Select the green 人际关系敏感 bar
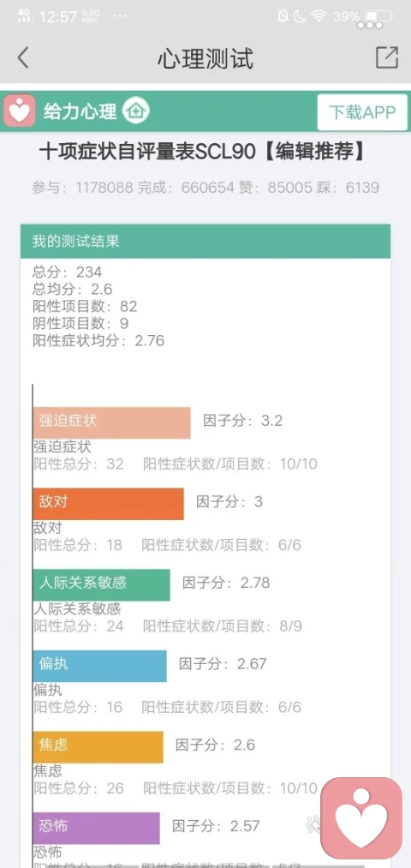The width and height of the screenshot is (411, 868). [102, 585]
